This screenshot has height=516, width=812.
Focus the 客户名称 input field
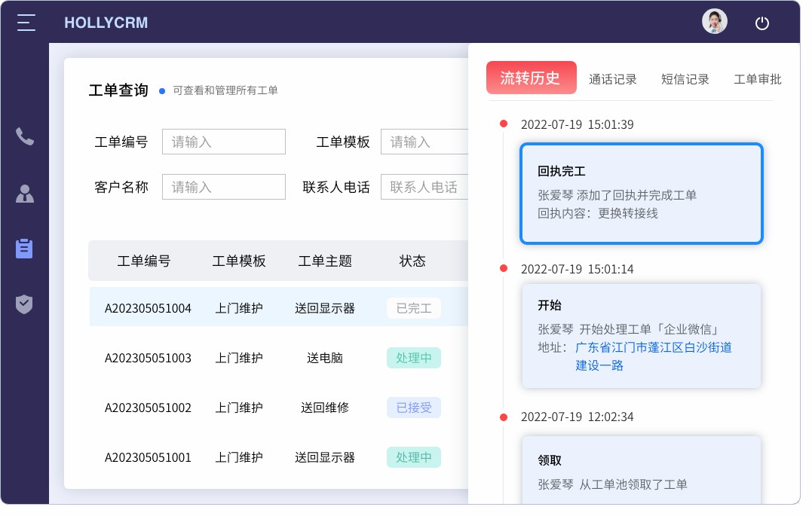(224, 187)
